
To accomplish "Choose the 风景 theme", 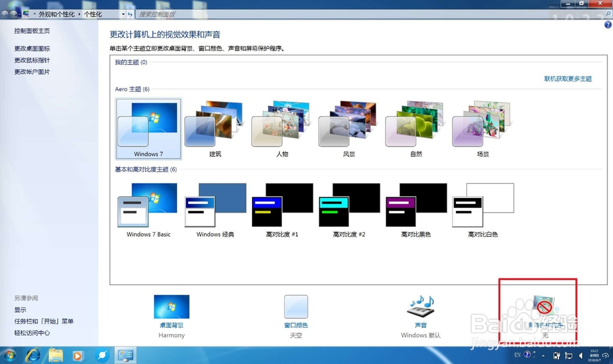I will coord(349,129).
